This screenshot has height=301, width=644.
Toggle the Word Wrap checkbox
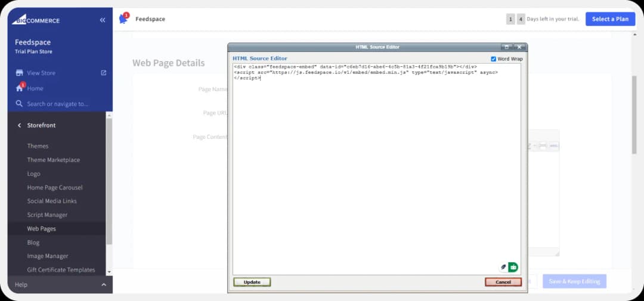click(x=493, y=59)
